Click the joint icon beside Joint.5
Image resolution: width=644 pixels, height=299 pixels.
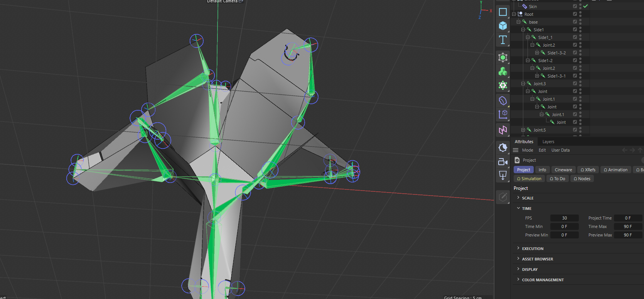coord(529,130)
